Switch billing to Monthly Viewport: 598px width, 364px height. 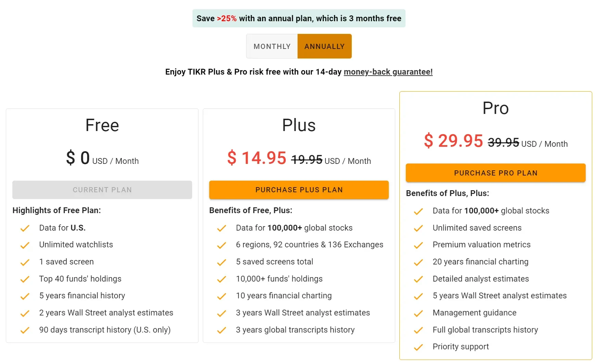pos(272,46)
